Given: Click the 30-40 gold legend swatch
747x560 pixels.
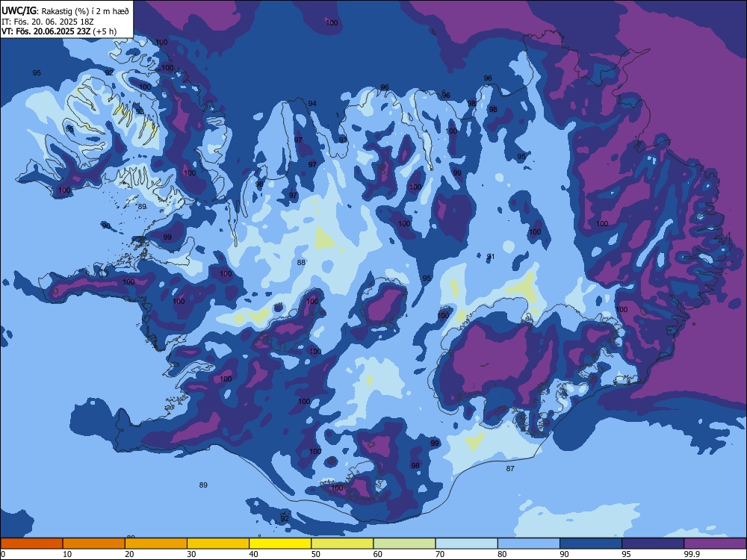Looking at the screenshot, I should pos(218,543).
